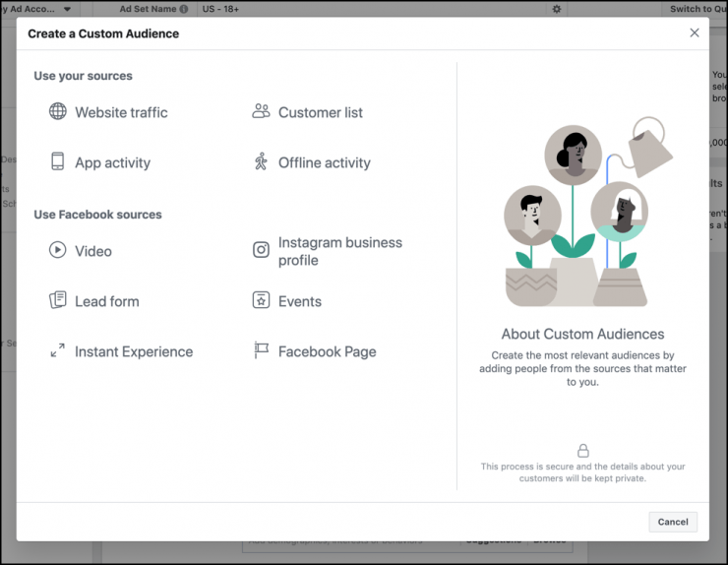
Task: Pick the Video Facebook source
Action: point(93,251)
